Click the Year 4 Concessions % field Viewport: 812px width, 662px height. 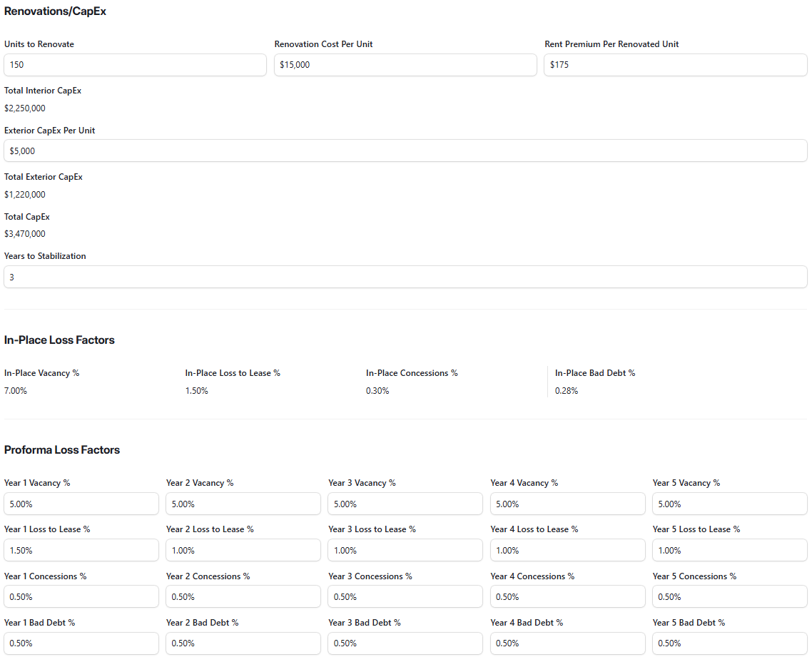(567, 596)
